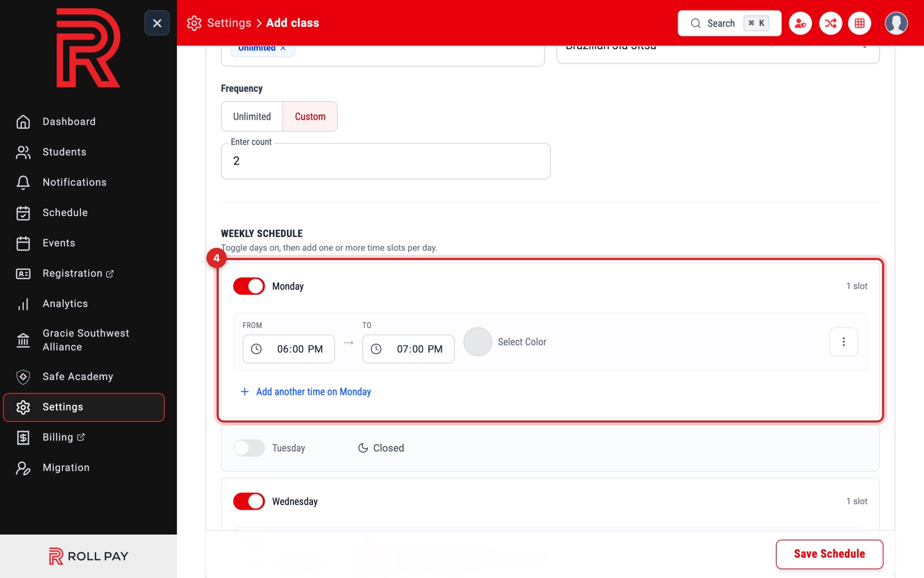Select Unlimited frequency option
Viewport: 924px width, 578px height.
252,117
